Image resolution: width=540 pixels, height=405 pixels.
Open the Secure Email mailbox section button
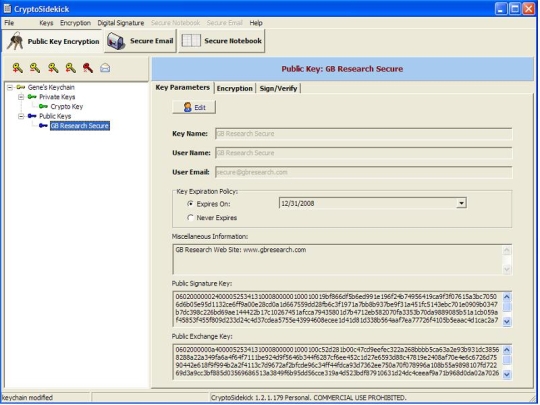pyautogui.click(x=141, y=41)
